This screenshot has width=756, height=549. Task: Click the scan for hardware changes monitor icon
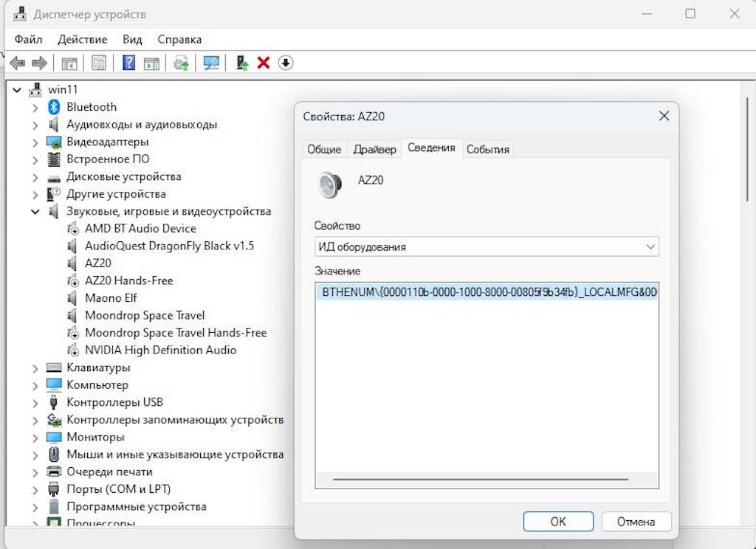[x=212, y=63]
